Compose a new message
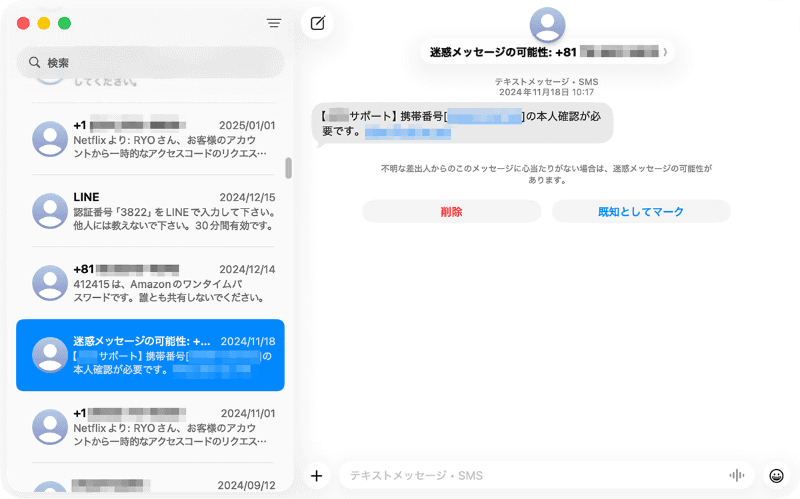800x499 pixels. [317, 23]
